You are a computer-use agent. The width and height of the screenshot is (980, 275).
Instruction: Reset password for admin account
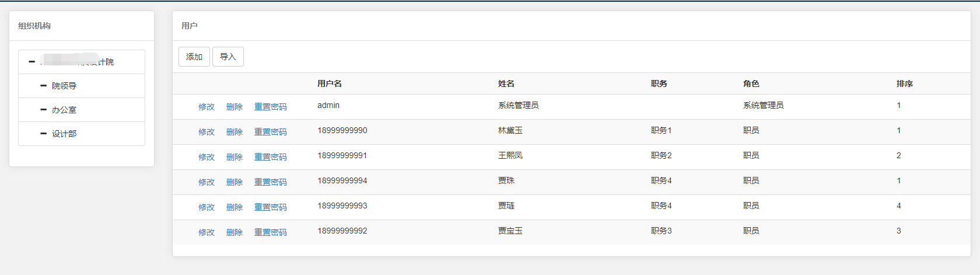pyautogui.click(x=270, y=107)
